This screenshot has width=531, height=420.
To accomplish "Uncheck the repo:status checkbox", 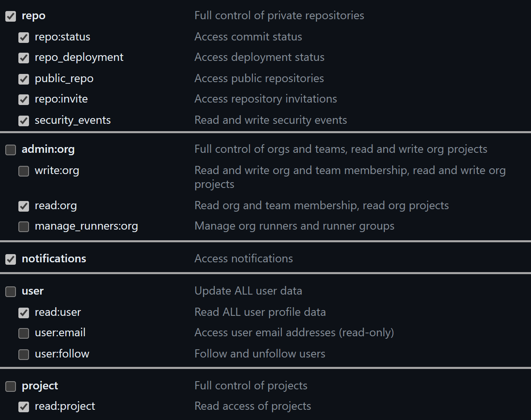I will [24, 38].
